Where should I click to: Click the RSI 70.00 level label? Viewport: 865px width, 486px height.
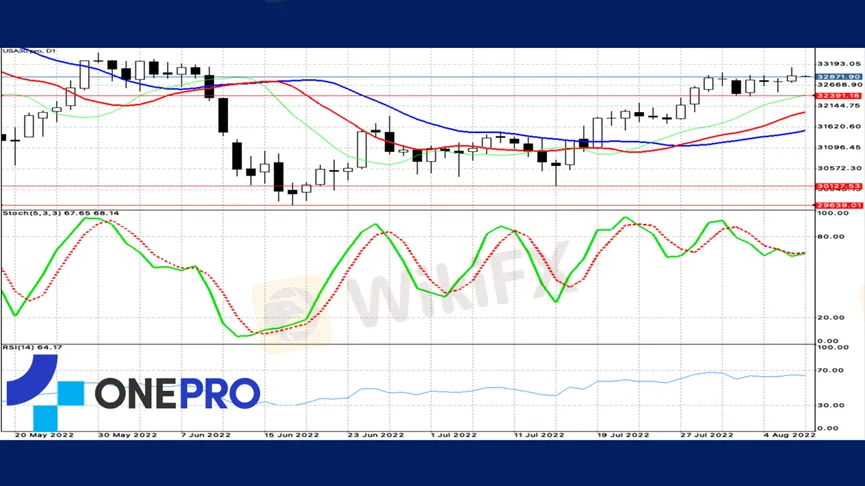point(829,370)
